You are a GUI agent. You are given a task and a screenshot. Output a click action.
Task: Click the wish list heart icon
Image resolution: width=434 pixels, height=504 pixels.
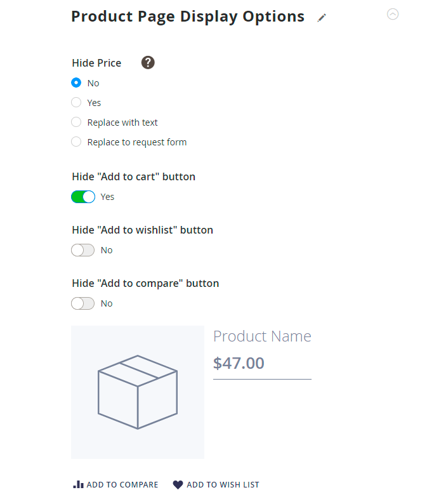click(178, 484)
